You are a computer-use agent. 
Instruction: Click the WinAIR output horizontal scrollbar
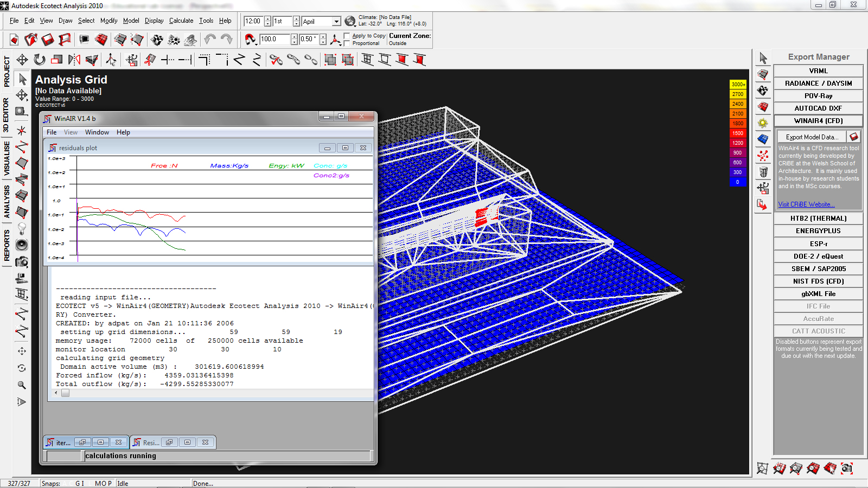pyautogui.click(x=212, y=393)
